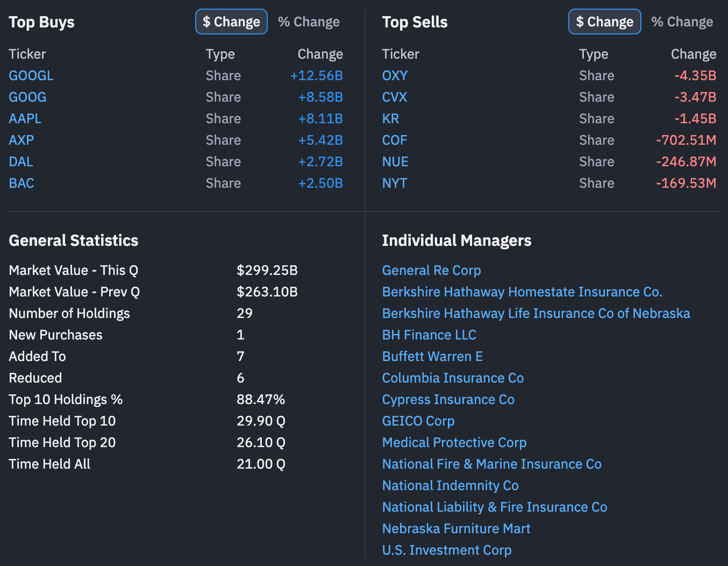Open Berkshire Hathaway Homestate Insurance Co. link
The width and height of the screenshot is (728, 566).
point(522,292)
